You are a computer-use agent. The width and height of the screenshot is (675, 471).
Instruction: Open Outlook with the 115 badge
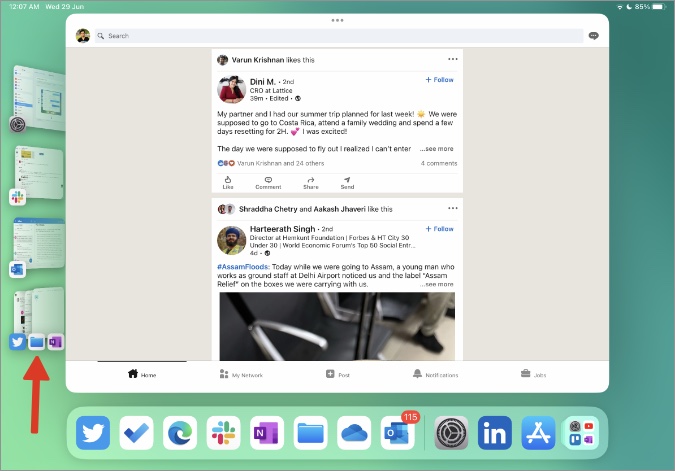point(398,433)
